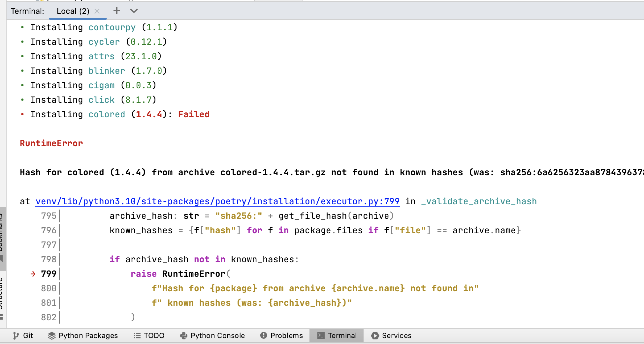
Task: Click the red arrow marker at line 799
Action: click(33, 274)
